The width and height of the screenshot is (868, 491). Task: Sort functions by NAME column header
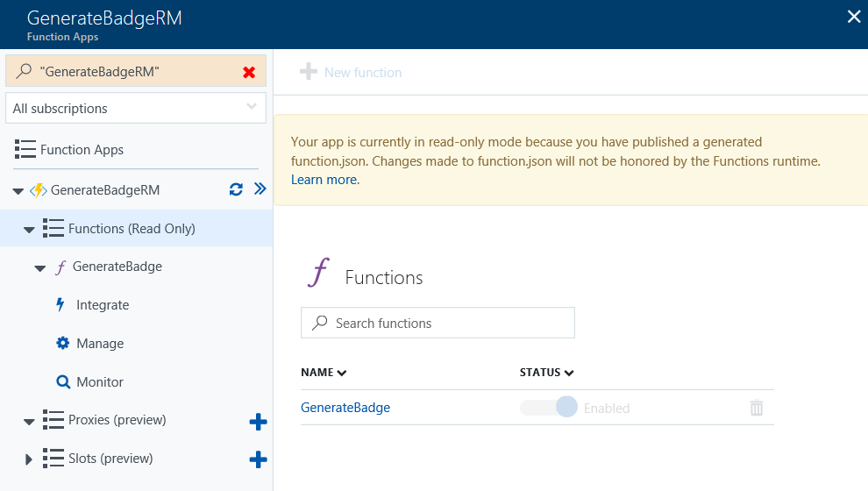(x=324, y=373)
